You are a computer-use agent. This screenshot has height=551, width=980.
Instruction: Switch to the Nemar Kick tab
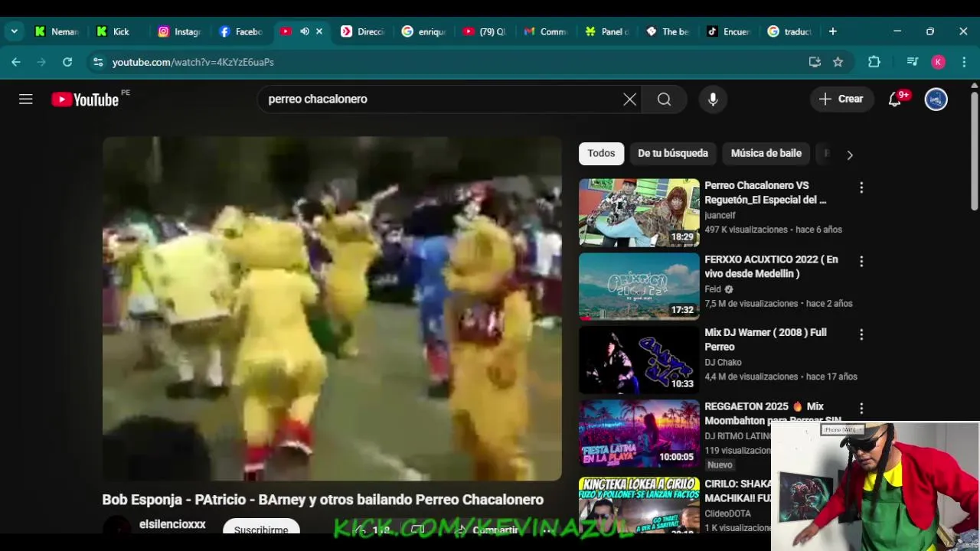click(x=57, y=31)
